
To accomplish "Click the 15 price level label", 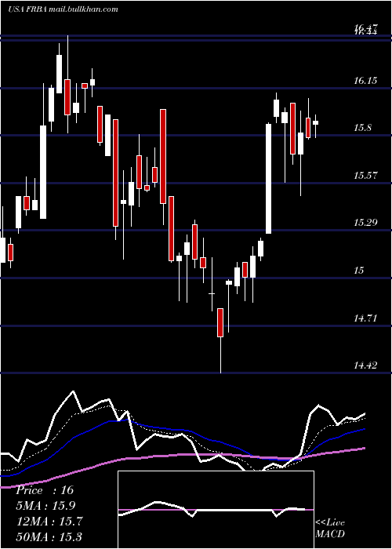I will [x=359, y=271].
